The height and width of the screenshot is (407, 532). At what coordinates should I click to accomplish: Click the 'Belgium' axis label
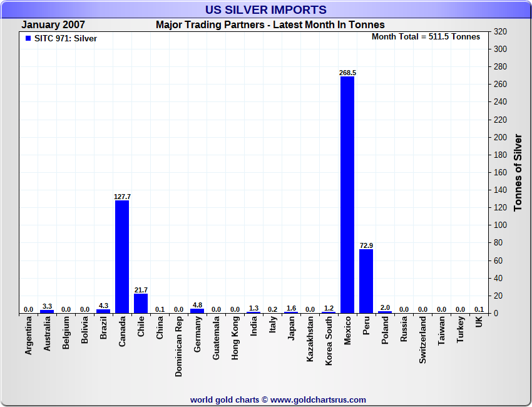[x=66, y=332]
